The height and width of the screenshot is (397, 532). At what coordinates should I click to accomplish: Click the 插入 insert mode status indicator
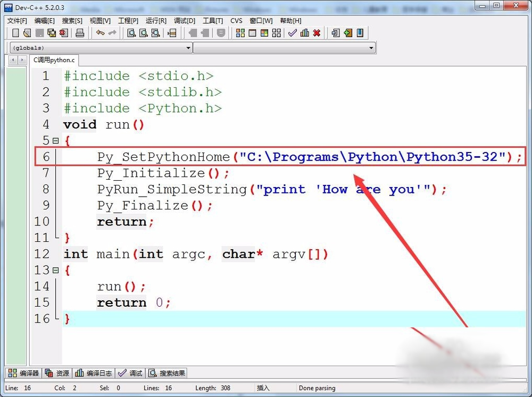click(263, 388)
